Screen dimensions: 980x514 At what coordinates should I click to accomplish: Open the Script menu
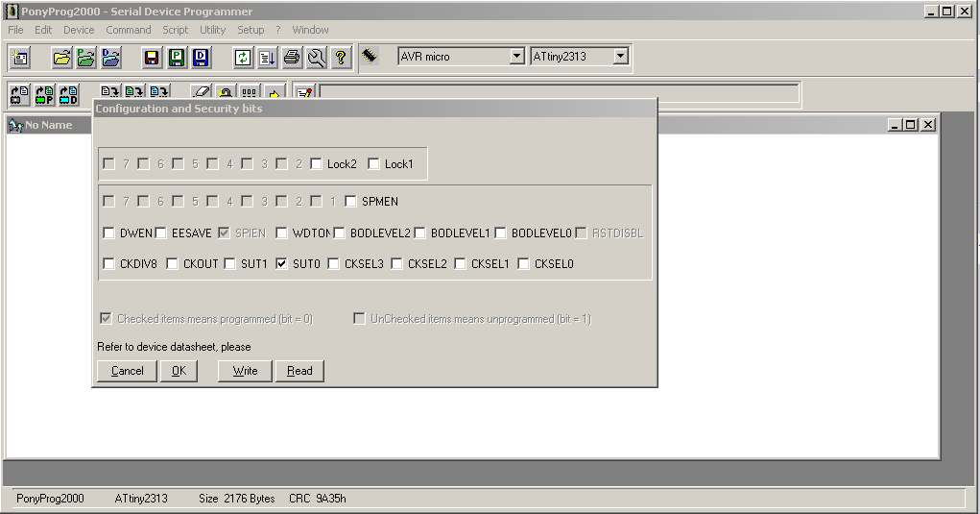pyautogui.click(x=175, y=30)
